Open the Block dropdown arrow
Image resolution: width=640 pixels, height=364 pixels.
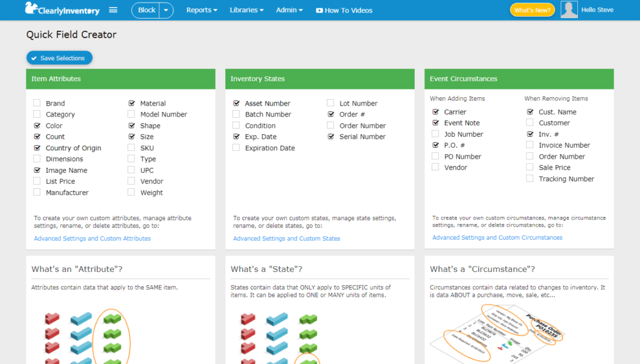coord(166,10)
